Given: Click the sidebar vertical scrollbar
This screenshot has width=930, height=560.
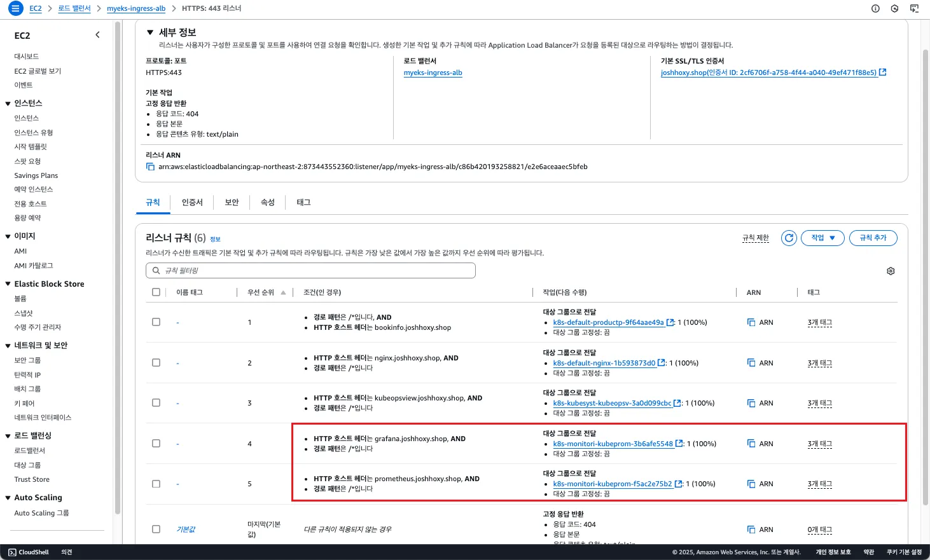Looking at the screenshot, I should 118,267.
